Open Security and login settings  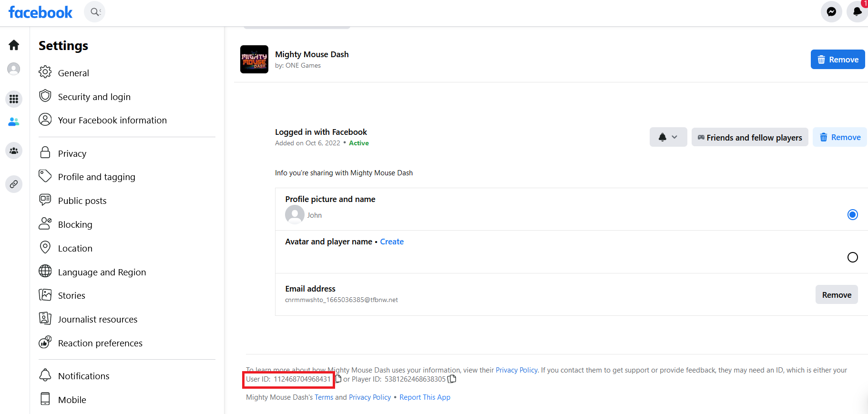[x=94, y=97]
